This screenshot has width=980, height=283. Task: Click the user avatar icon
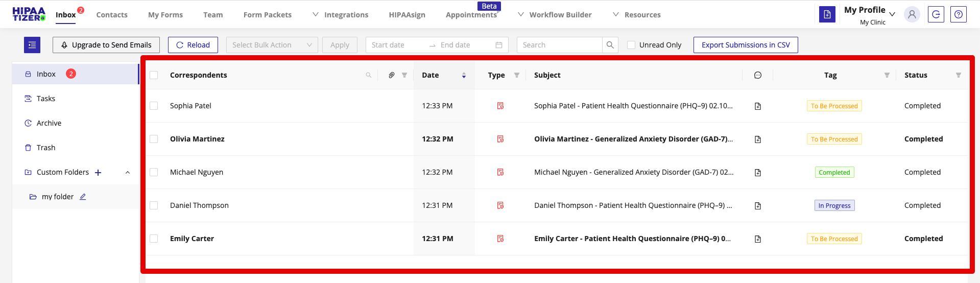[x=912, y=14]
